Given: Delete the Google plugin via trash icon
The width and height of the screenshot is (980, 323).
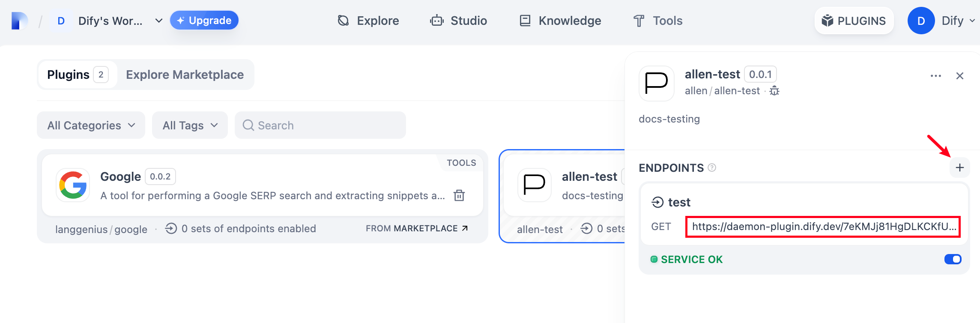Looking at the screenshot, I should pyautogui.click(x=459, y=195).
